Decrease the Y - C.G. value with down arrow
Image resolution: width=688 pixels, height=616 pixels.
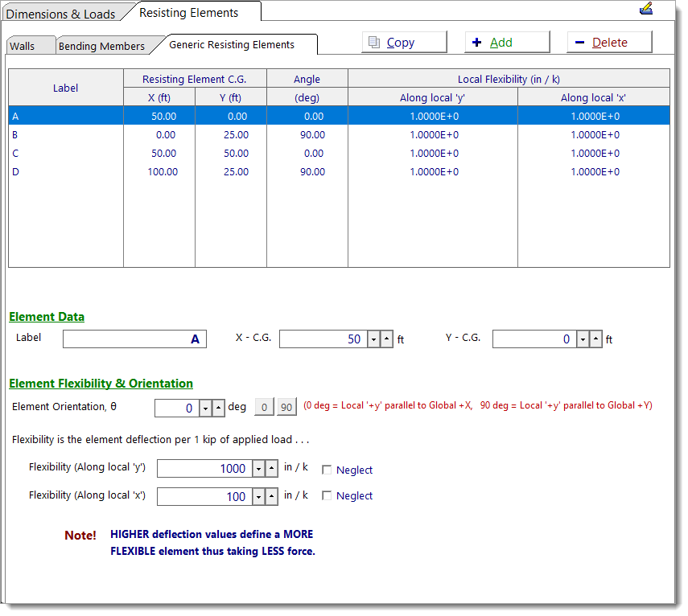pos(583,339)
